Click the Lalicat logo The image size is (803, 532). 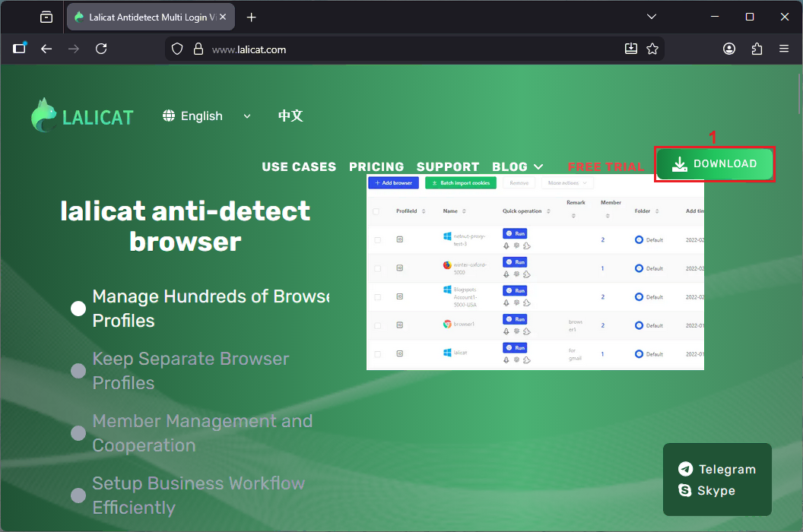82,116
